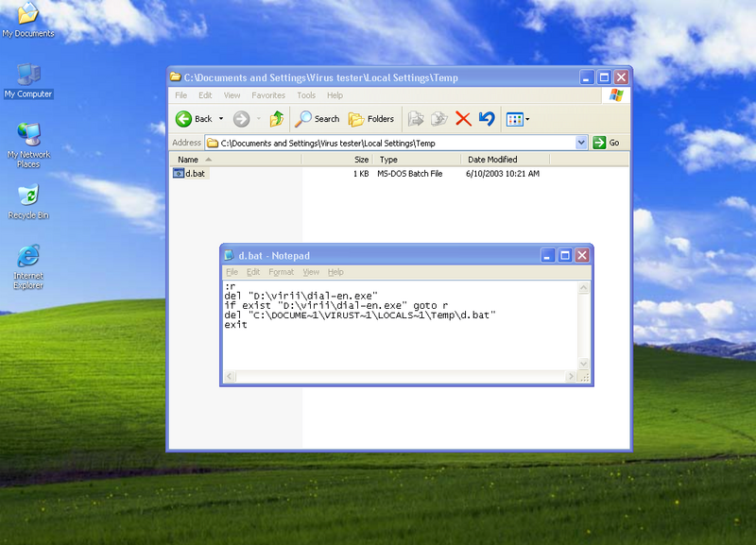This screenshot has height=545, width=756.
Task: Open Explorer Tools menu
Action: 306,95
